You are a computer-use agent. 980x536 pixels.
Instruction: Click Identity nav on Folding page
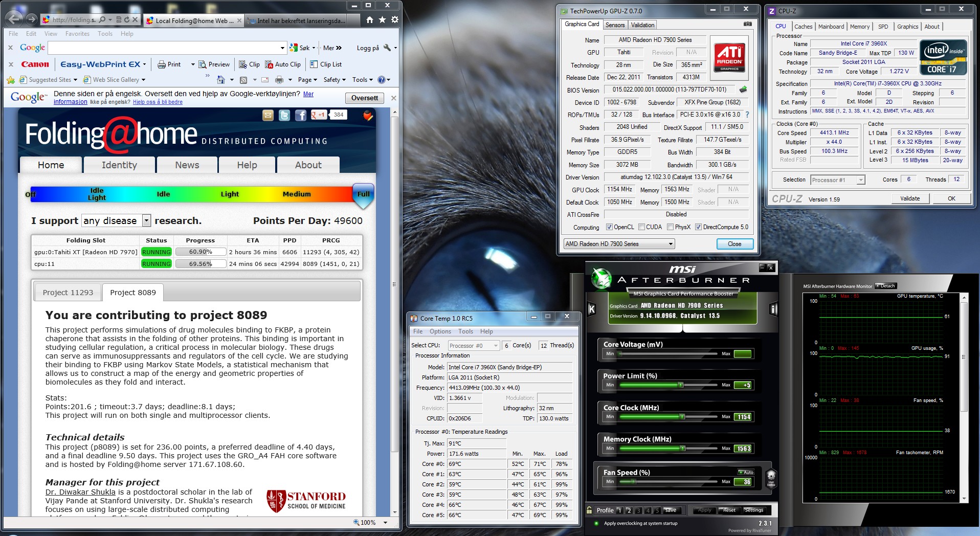coord(119,165)
